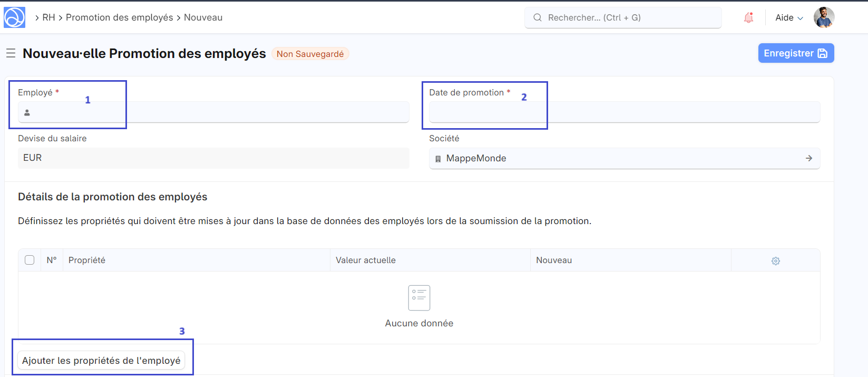Focus the Employé input field
868x377 pixels.
(x=213, y=112)
